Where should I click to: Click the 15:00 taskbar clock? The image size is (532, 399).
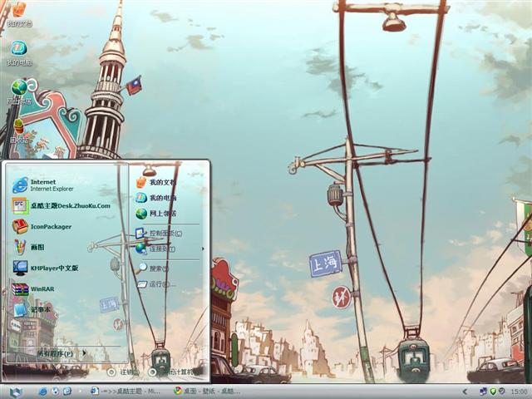[x=519, y=392]
